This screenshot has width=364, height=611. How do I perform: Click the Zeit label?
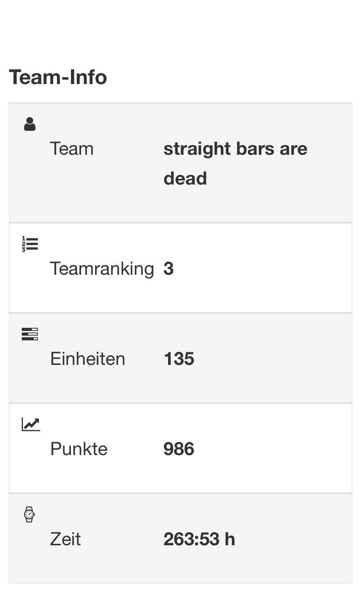click(65, 539)
